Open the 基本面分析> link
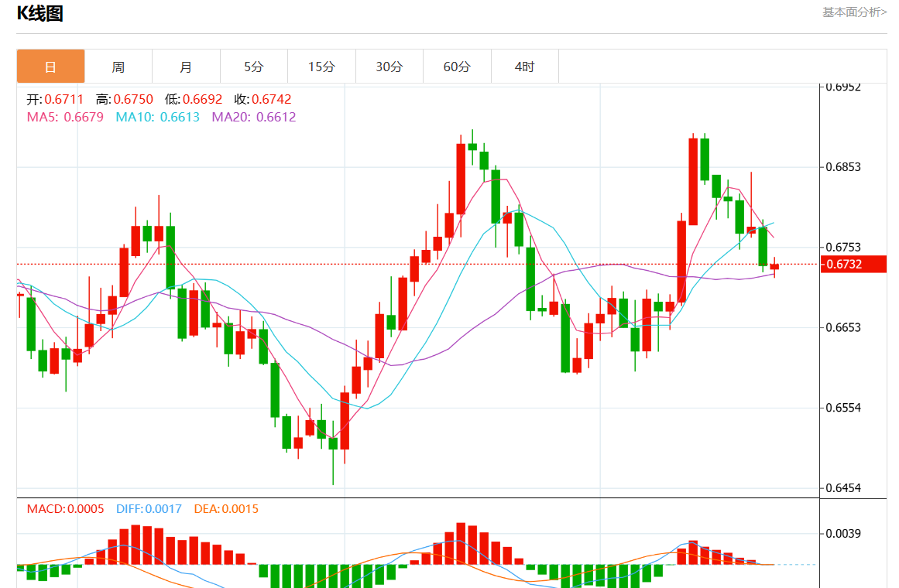Image resolution: width=899 pixels, height=588 pixels. [854, 12]
